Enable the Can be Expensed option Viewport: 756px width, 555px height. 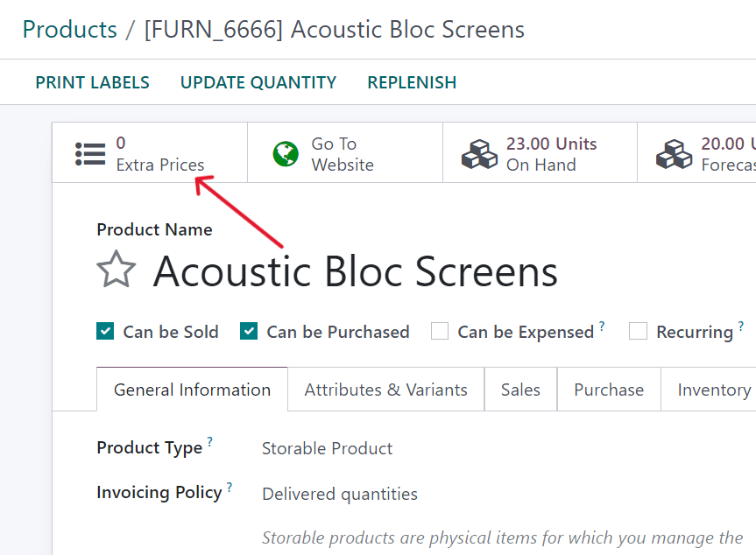click(x=440, y=332)
